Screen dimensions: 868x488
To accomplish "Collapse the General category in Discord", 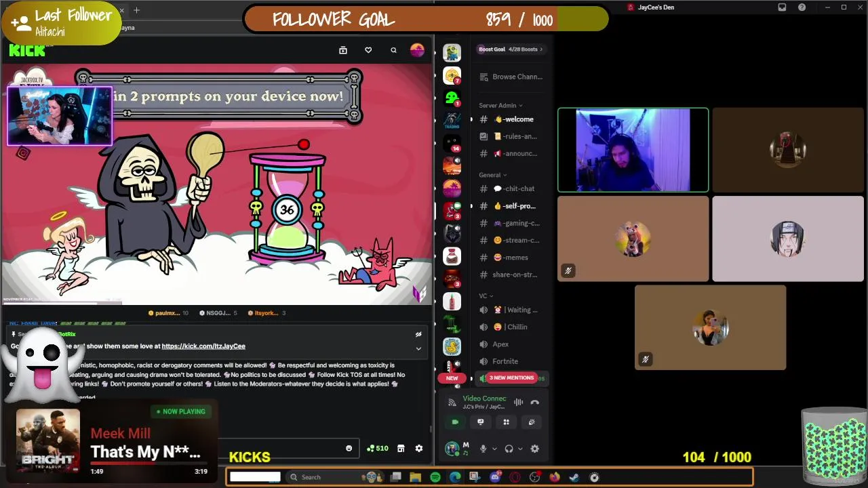I will point(492,175).
